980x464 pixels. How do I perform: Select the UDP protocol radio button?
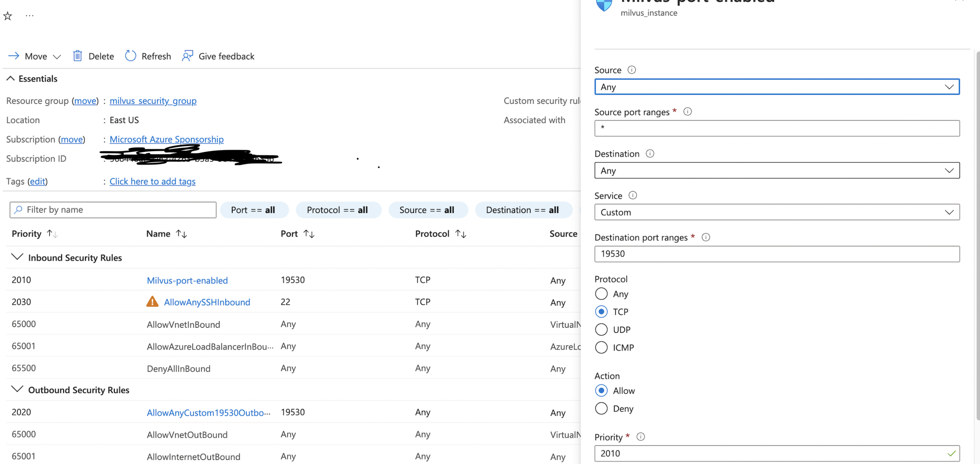601,329
